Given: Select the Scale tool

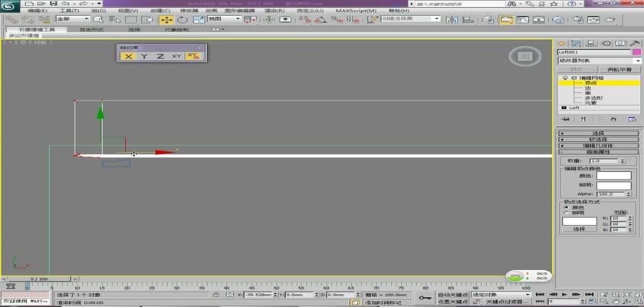Looking at the screenshot, I should pos(199,20).
